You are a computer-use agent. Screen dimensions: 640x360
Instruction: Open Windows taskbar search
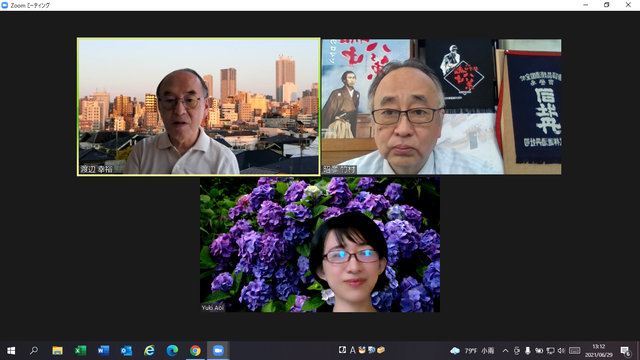tap(34, 351)
